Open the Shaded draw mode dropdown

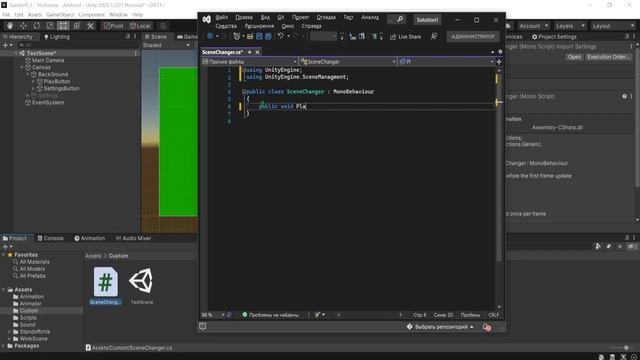[166, 45]
